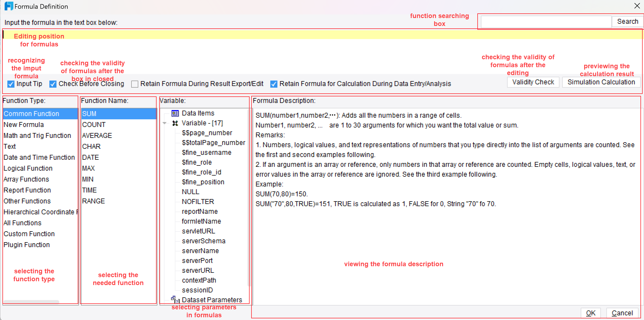The width and height of the screenshot is (644, 320).
Task: Select the AVERAGE function
Action: (x=119, y=135)
